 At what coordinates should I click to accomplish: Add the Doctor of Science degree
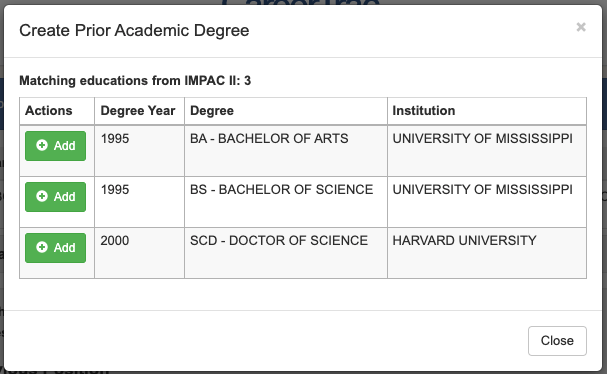(x=55, y=248)
